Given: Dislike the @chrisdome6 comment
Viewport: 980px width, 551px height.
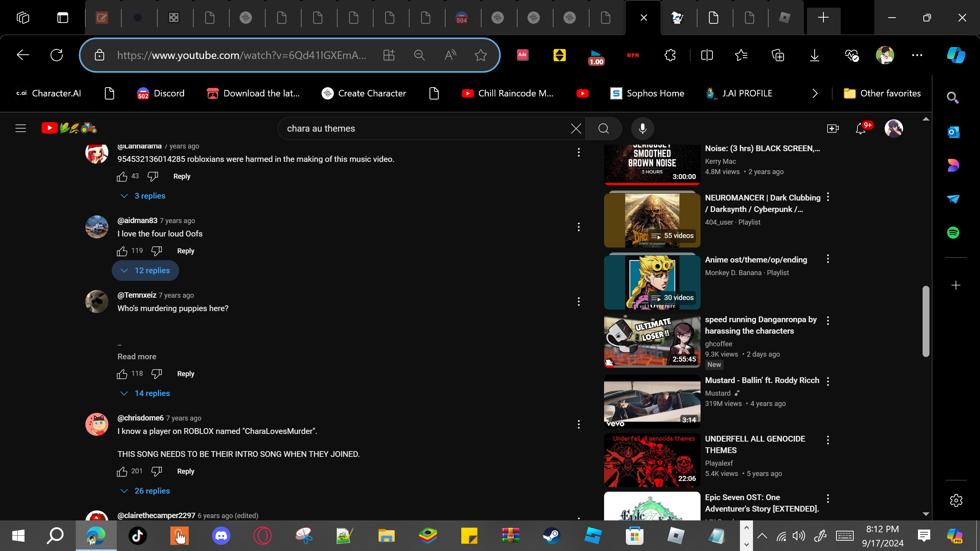Looking at the screenshot, I should 157,471.
